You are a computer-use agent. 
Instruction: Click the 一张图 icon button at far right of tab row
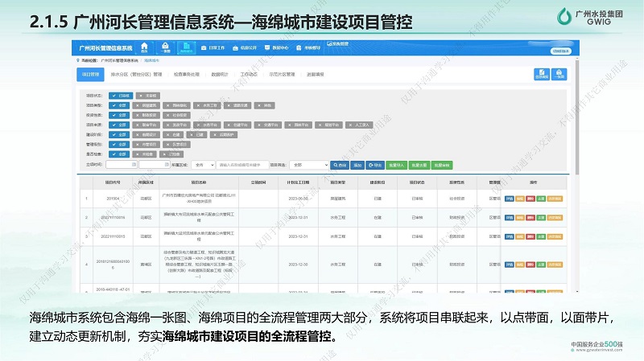[x=559, y=72]
